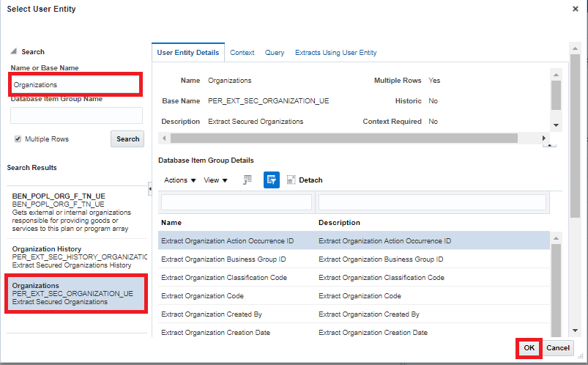The image size is (588, 365).
Task: Select BEN_POPL_ORG_F_TN_UE search result
Action: 77,212
